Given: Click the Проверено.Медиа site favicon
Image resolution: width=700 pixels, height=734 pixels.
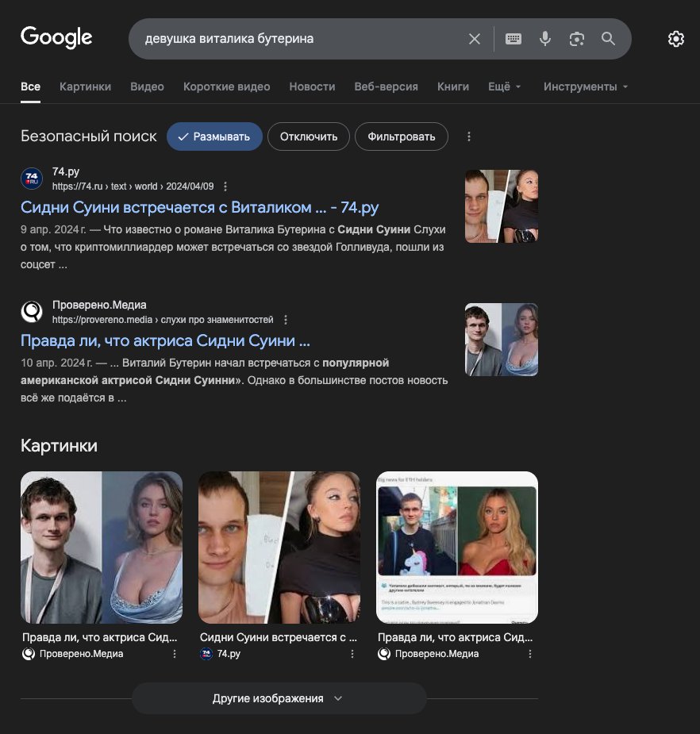Looking at the screenshot, I should click(32, 312).
